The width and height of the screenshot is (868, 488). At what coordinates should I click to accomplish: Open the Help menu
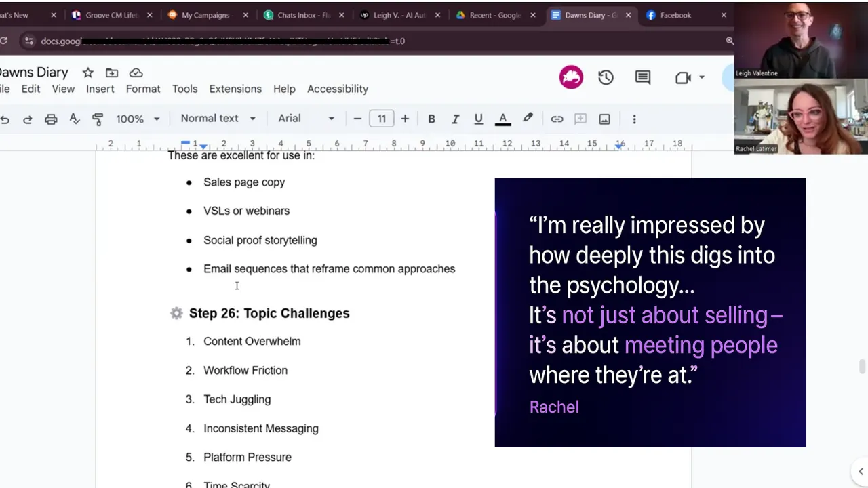pyautogui.click(x=284, y=89)
